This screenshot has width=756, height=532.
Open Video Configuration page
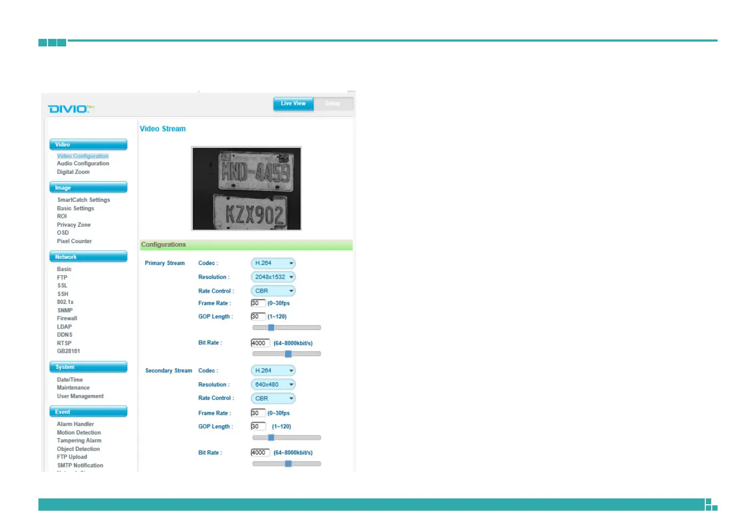pyautogui.click(x=83, y=156)
